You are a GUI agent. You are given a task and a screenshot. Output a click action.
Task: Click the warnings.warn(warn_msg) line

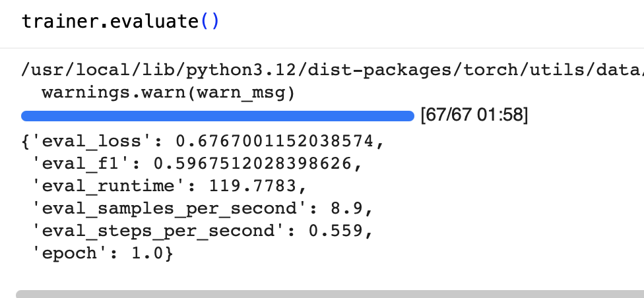coord(168,92)
